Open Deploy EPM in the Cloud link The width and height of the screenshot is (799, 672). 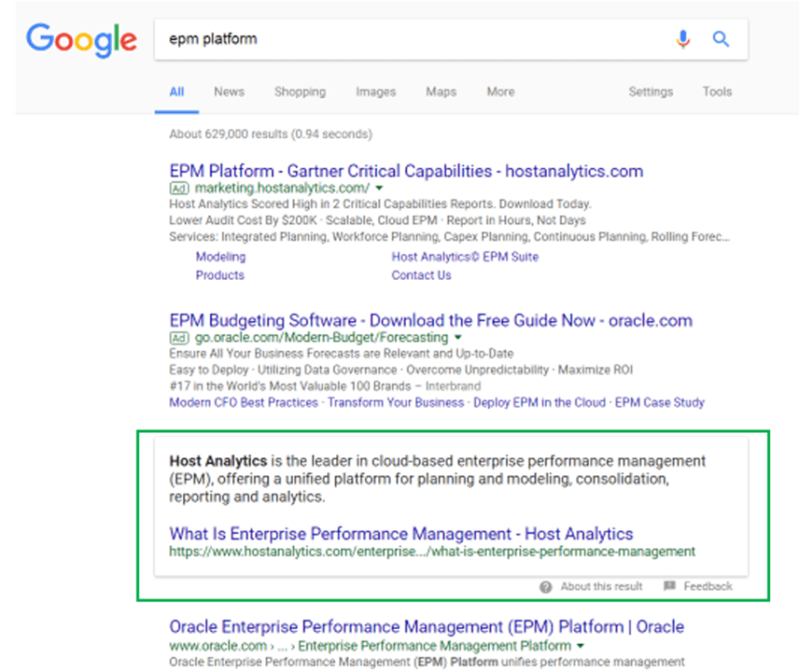pos(540,402)
